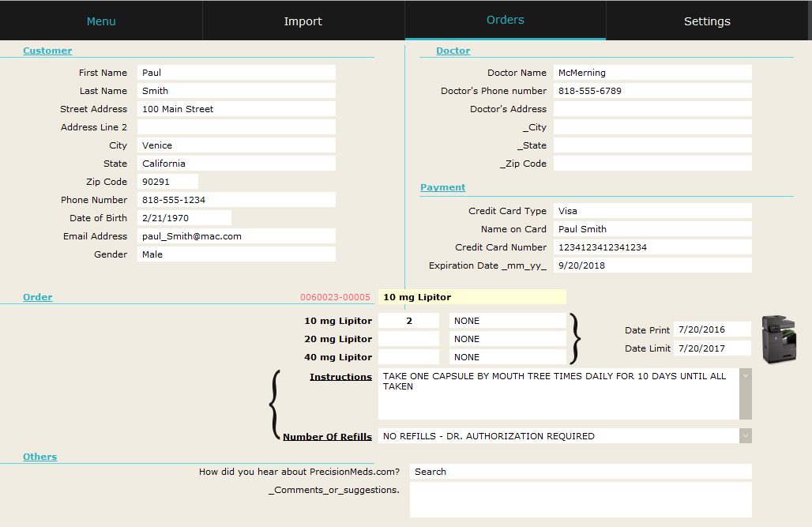812x527 pixels.
Task: Click the Others section heading
Action: [x=39, y=457]
